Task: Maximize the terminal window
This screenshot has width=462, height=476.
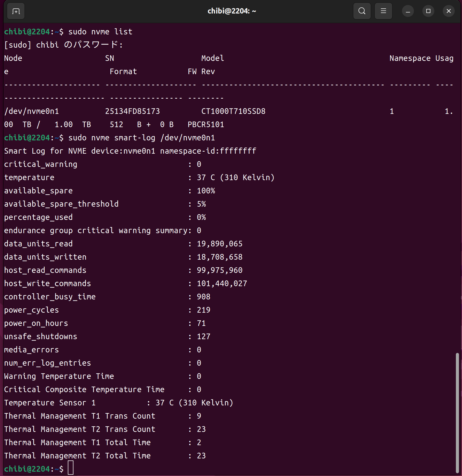Action: 428,11
